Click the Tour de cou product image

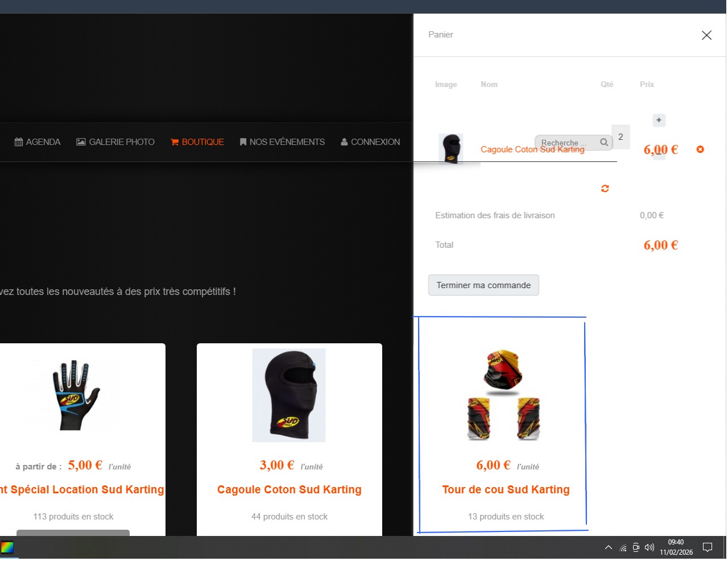[503, 394]
